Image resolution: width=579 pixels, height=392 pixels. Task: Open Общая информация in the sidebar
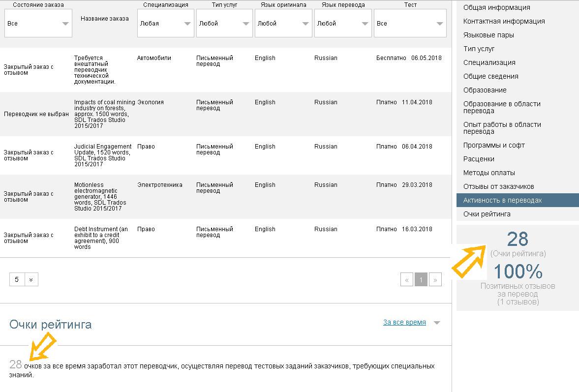pos(496,7)
